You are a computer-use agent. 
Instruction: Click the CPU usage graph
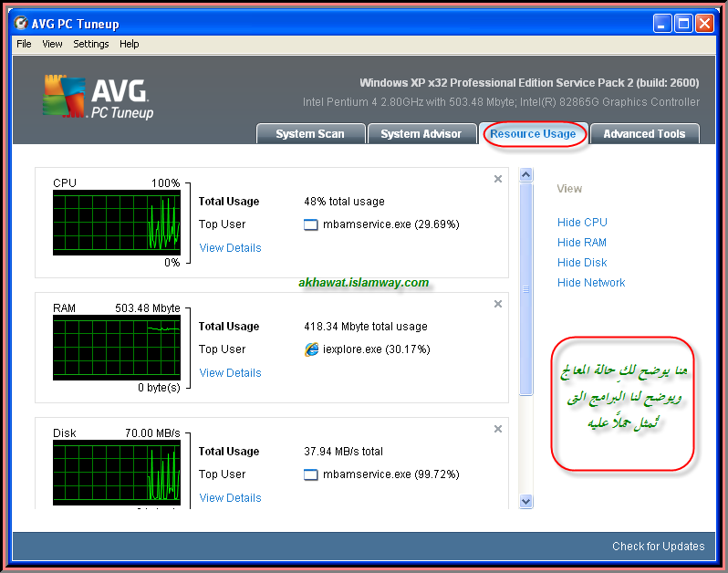pos(117,223)
